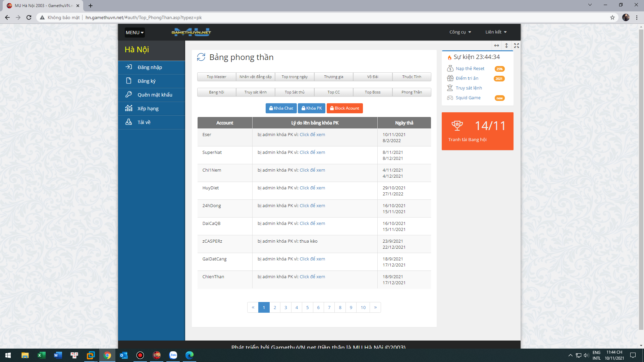Click the refresh icon beside Bảng phong thần
The width and height of the screenshot is (644, 362).
201,57
